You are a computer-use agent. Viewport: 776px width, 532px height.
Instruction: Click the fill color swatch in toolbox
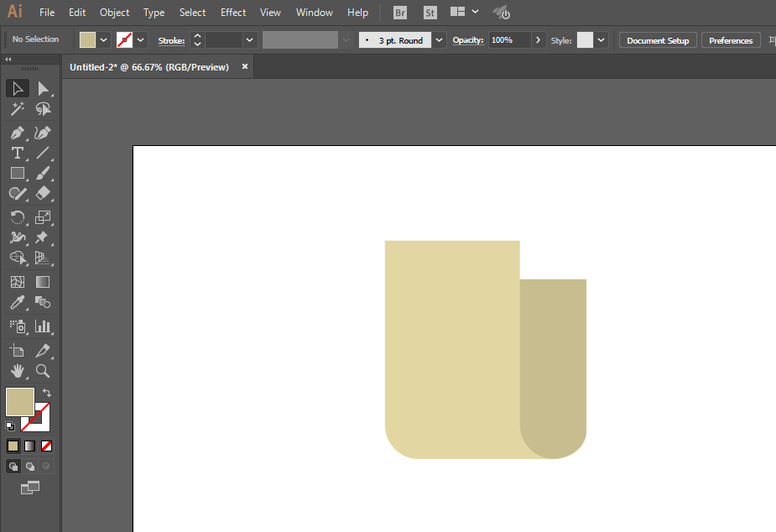20,402
